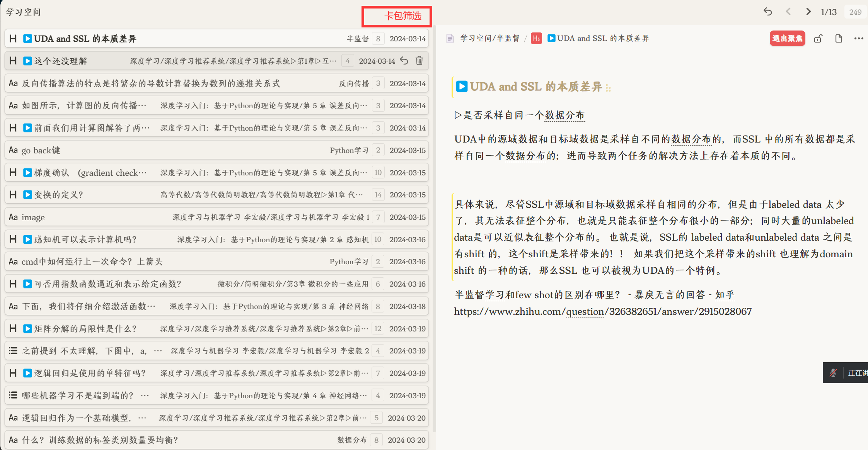
Task: Click the muted microphone icon
Action: click(x=833, y=373)
